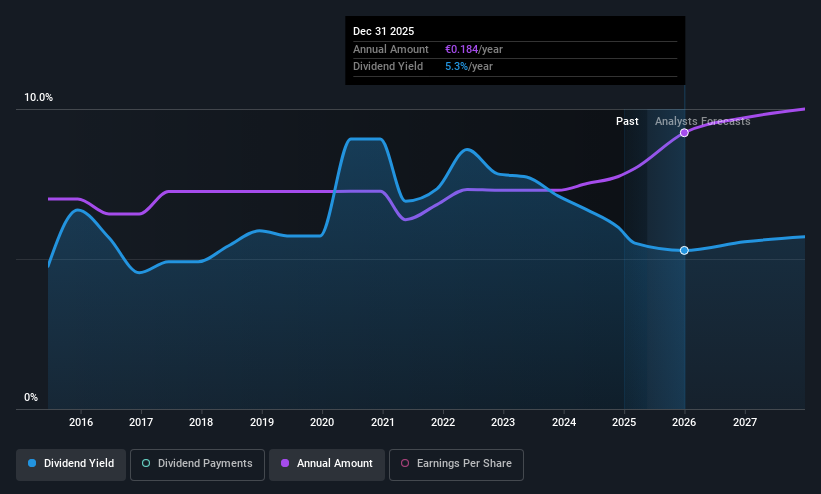Screen dimensions: 821x494
Task: Click the 10.0% y-axis label
Action: coord(38,97)
